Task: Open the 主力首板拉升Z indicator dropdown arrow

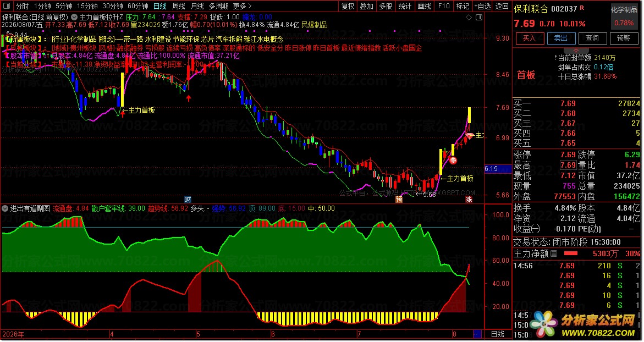Action: point(74,17)
